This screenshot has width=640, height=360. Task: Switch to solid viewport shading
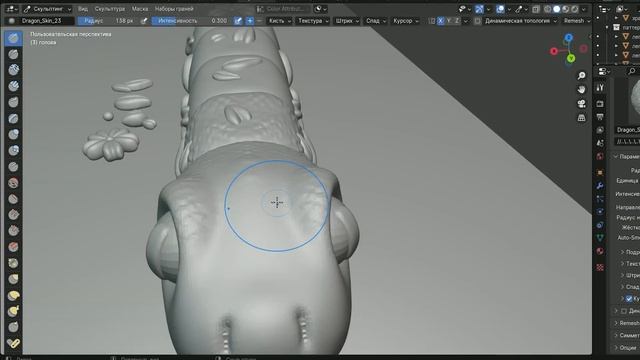(x=556, y=9)
